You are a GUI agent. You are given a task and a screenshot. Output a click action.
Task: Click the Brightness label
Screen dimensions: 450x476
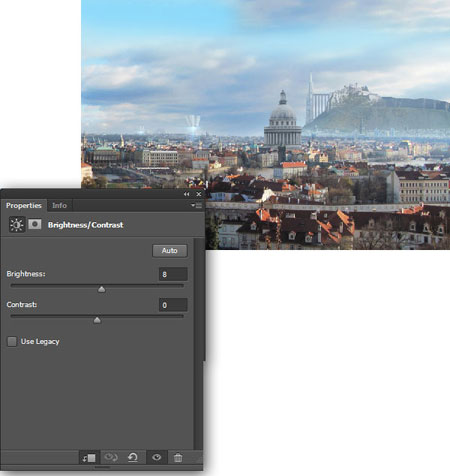click(26, 274)
